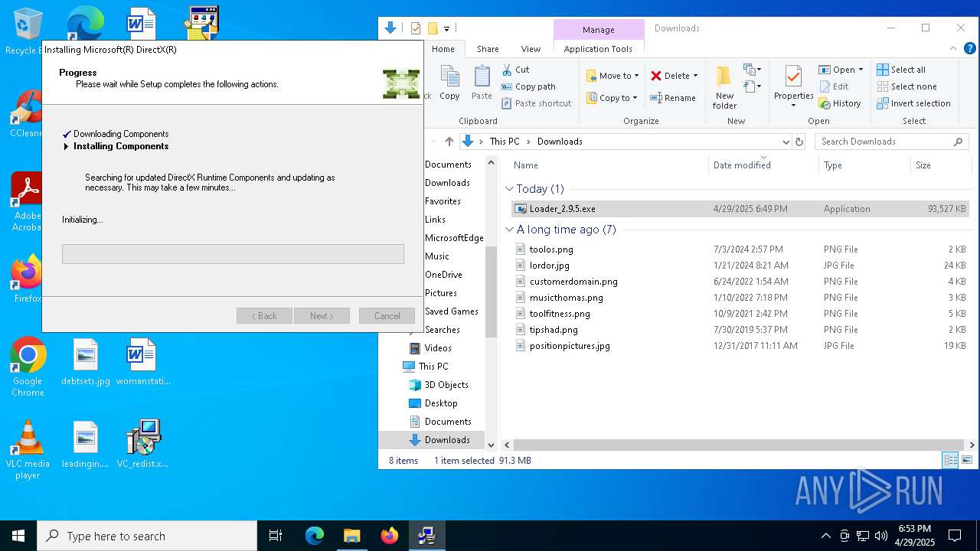Click the DirectX installation progress bar
The width and height of the screenshot is (980, 551).
coord(233,254)
